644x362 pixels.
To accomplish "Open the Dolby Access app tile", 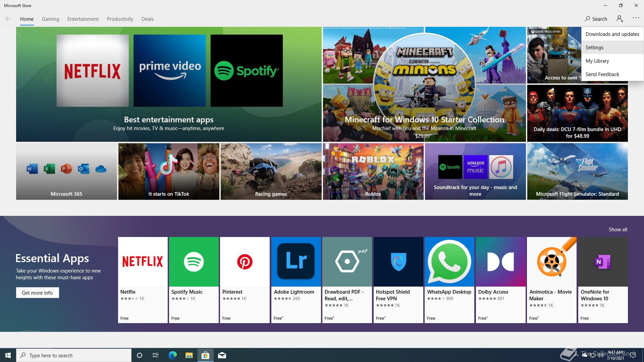I will pyautogui.click(x=501, y=280).
